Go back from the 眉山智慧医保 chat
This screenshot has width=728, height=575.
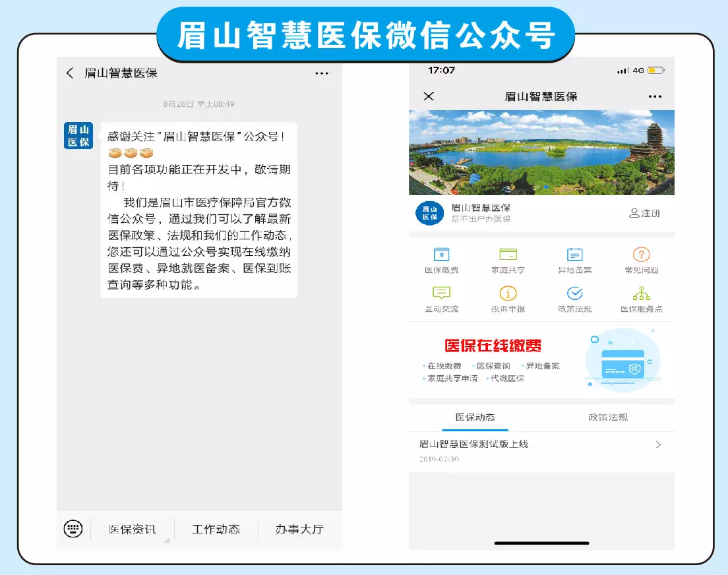coord(70,73)
